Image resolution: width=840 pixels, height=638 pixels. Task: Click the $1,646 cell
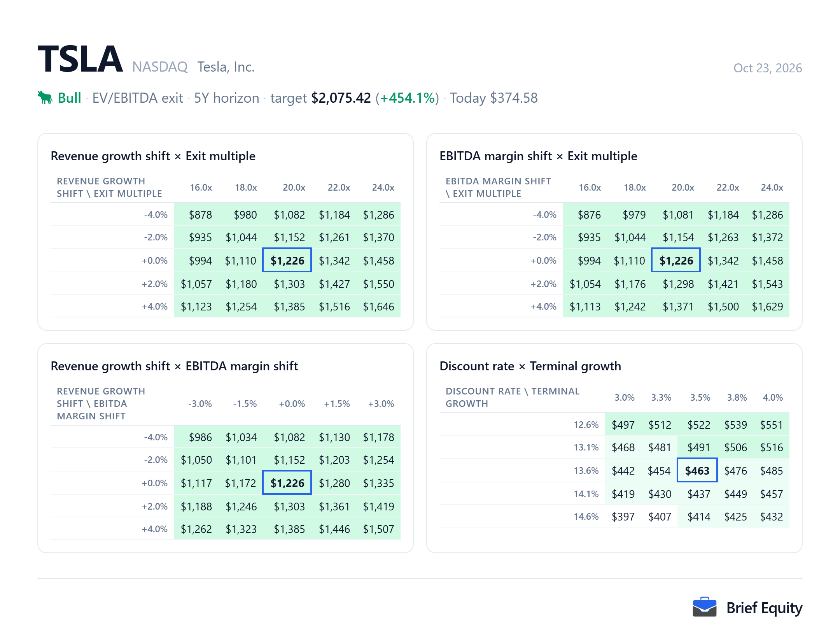tap(378, 307)
